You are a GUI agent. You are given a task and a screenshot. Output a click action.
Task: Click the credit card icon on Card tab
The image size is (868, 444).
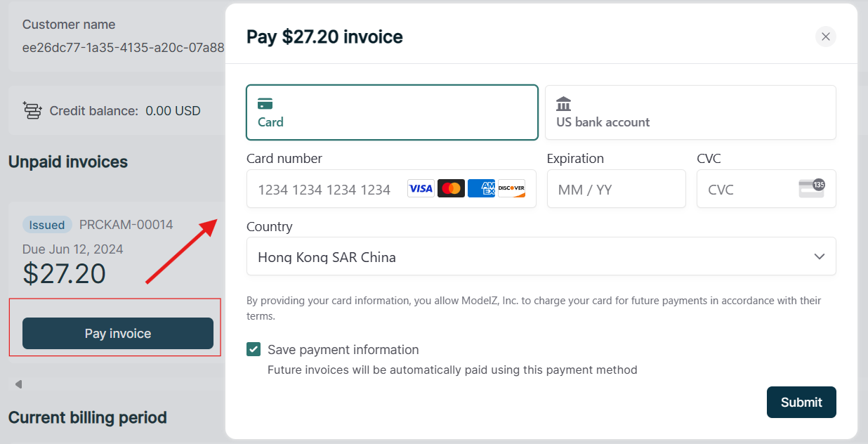pos(265,104)
